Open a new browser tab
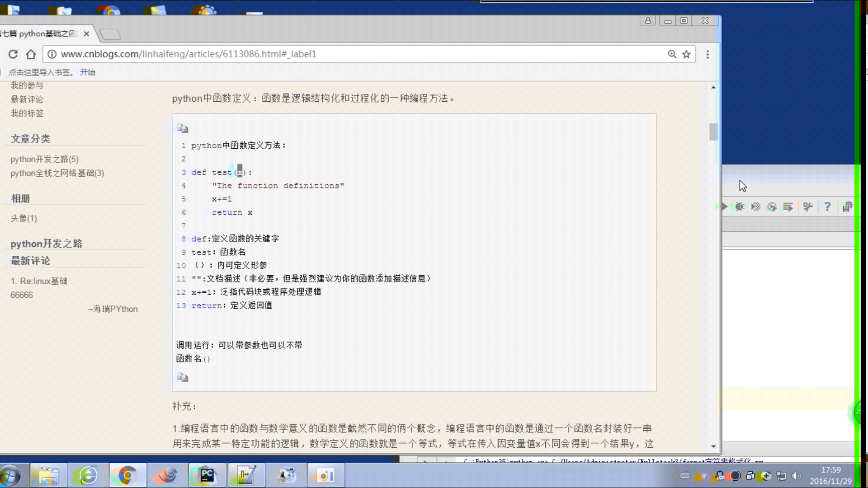This screenshot has height=488, width=868. pyautogui.click(x=110, y=34)
